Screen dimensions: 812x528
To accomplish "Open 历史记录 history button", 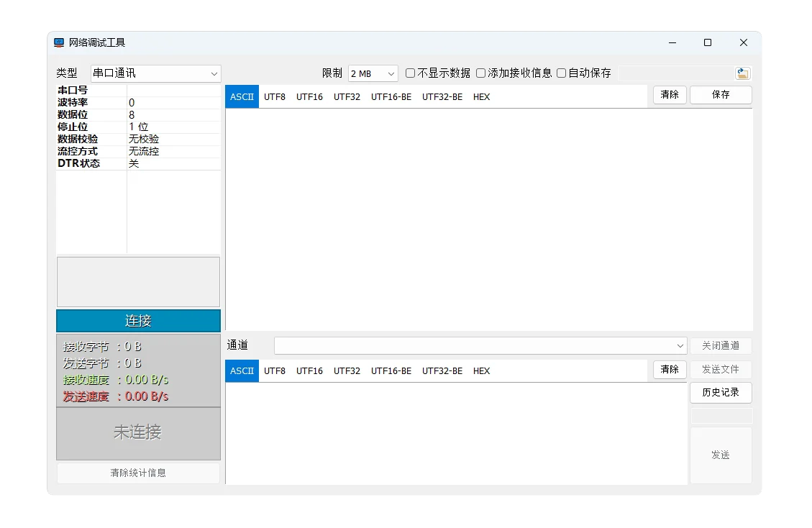I will (x=721, y=393).
